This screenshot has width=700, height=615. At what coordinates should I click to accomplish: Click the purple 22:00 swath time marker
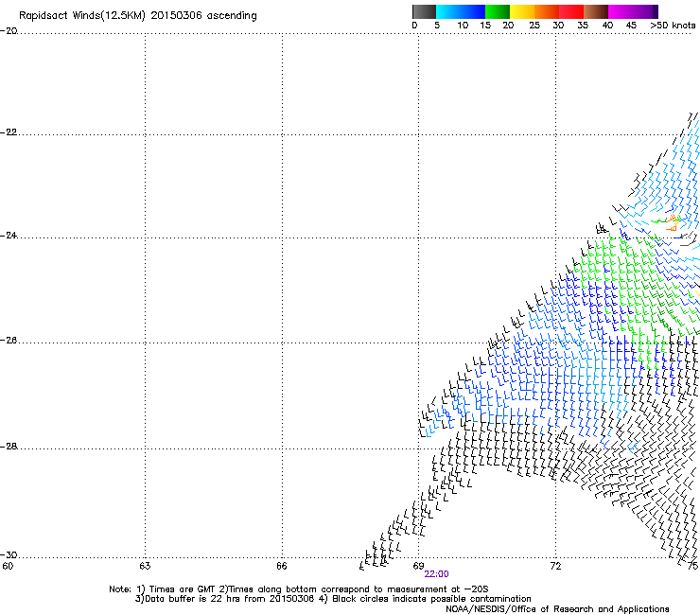437,574
